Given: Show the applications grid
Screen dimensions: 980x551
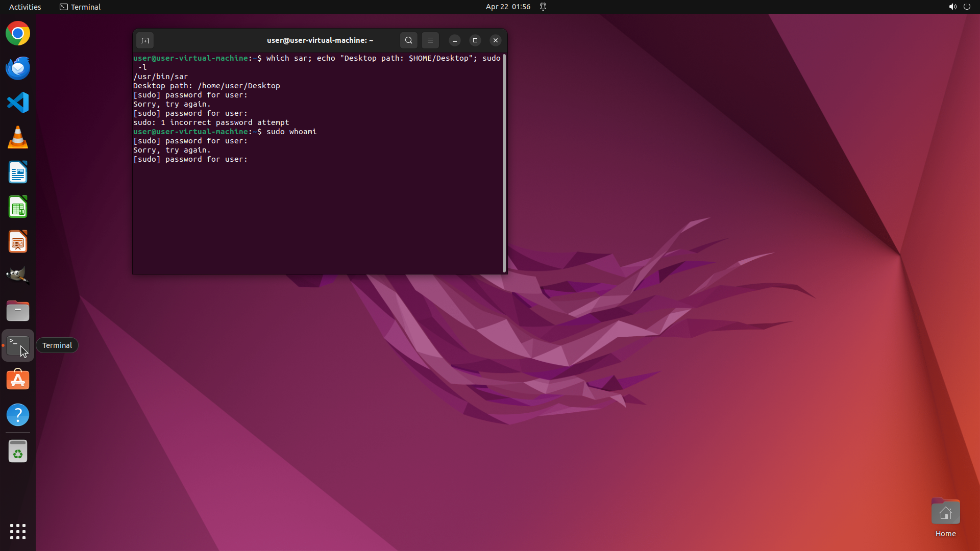Looking at the screenshot, I should tap(18, 531).
